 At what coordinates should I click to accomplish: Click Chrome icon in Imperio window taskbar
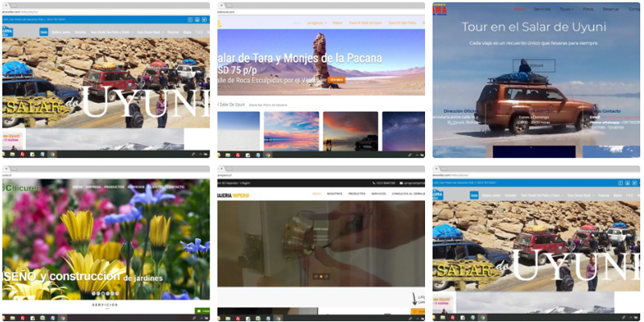(x=278, y=318)
